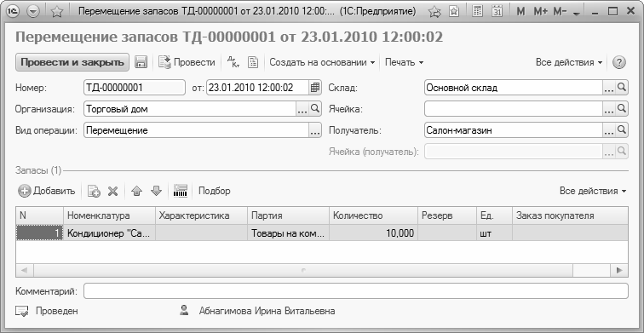Screen dimensions: 644x333
Task: Click table horizontal scrollbar left arrow
Action: pyautogui.click(x=25, y=270)
